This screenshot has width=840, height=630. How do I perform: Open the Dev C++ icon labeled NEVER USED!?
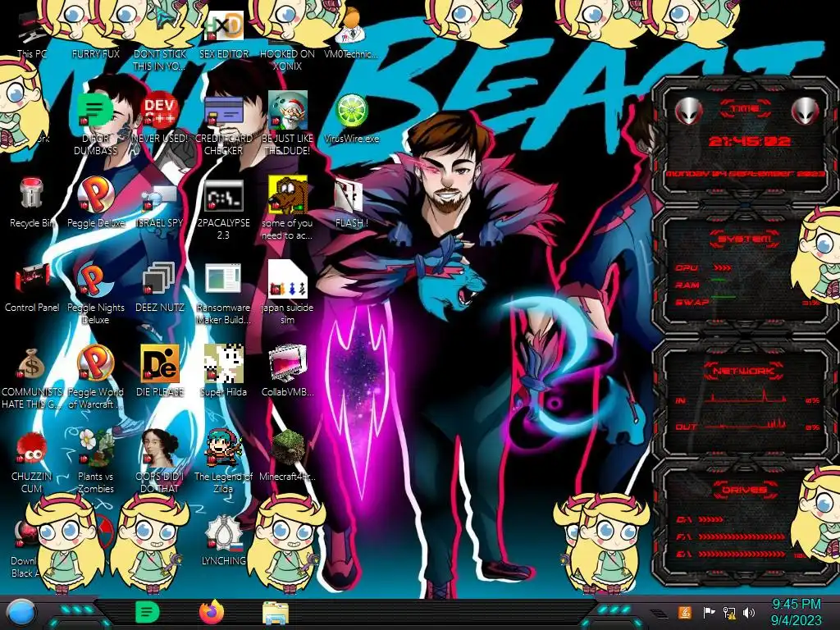point(160,118)
